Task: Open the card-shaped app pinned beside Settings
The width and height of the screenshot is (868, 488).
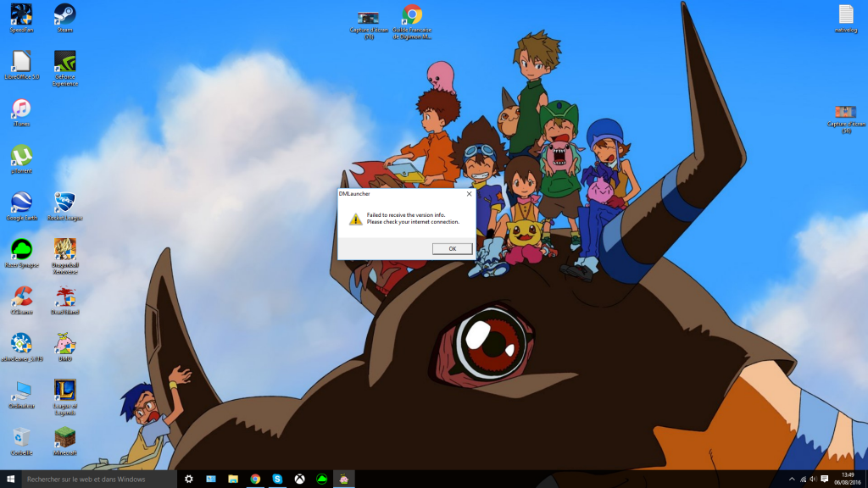Action: [211, 480]
